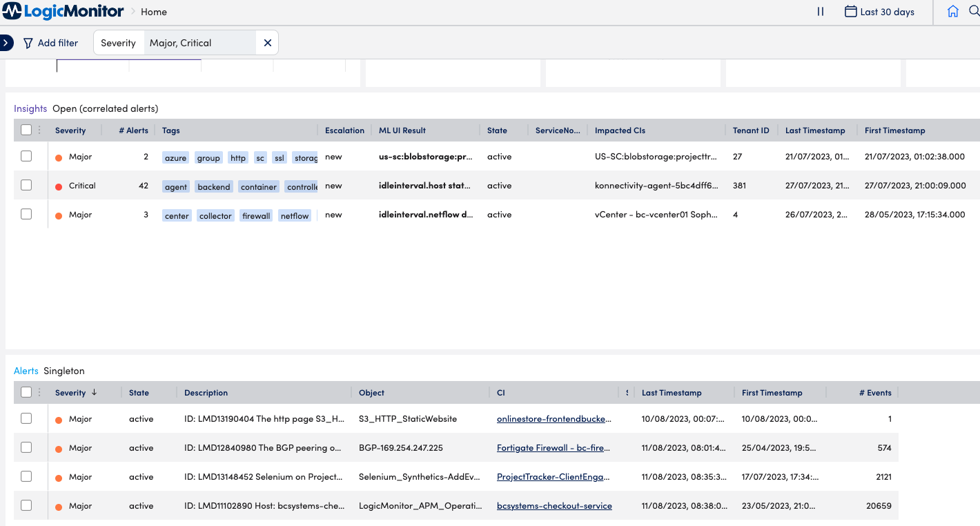Click the collector tag
This screenshot has height=526, width=980.
click(x=215, y=216)
